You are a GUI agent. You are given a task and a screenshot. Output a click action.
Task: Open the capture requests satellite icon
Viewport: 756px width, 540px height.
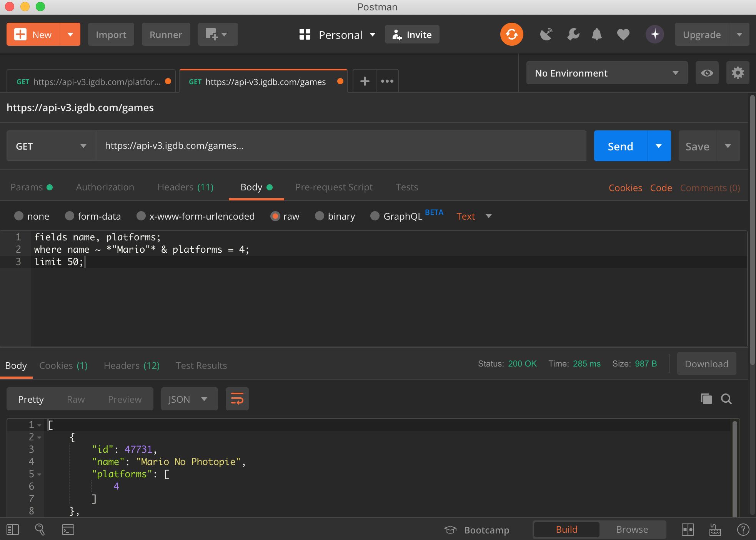click(x=546, y=35)
